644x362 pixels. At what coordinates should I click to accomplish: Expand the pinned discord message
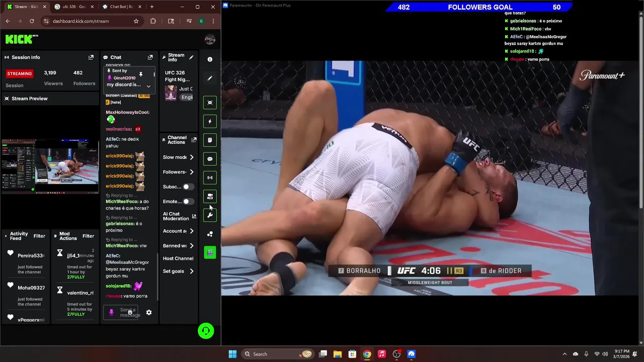(x=148, y=86)
